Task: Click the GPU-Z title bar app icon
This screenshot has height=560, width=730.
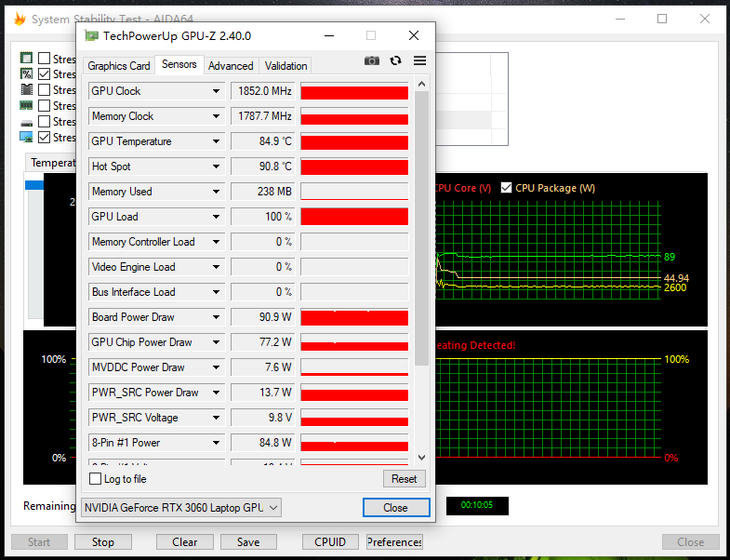Action: point(91,36)
